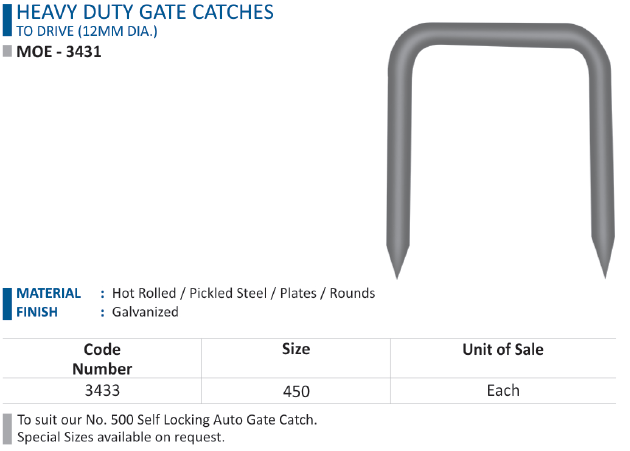Select the 450 size cell
The height and width of the screenshot is (451, 630).
[296, 391]
